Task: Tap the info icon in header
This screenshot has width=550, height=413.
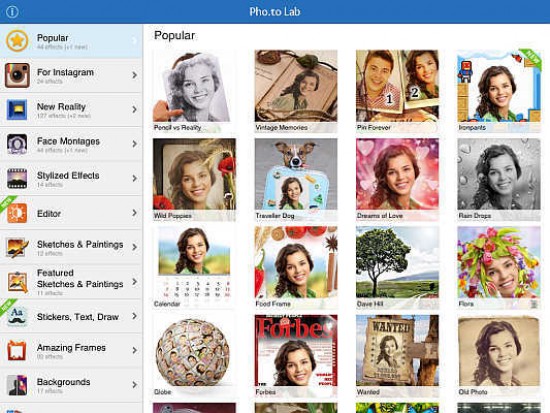Action: pyautogui.click(x=12, y=12)
